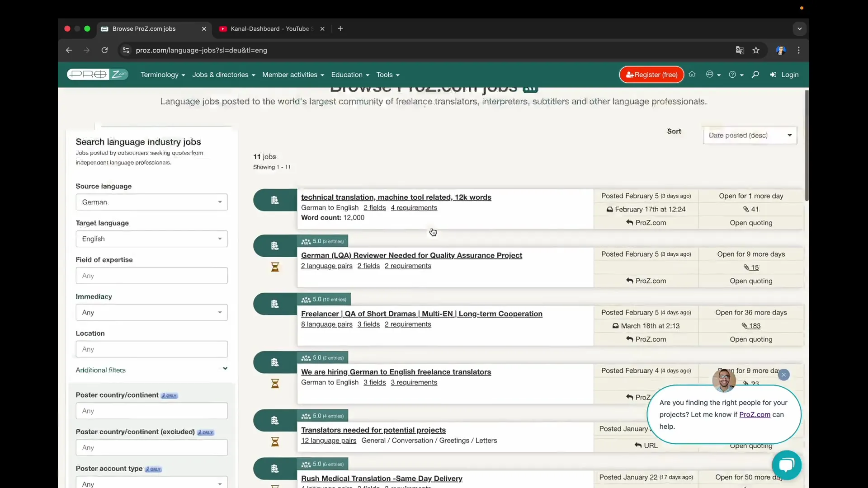Open the chat bubble widget icon
This screenshot has height=488, width=868.
click(x=786, y=465)
